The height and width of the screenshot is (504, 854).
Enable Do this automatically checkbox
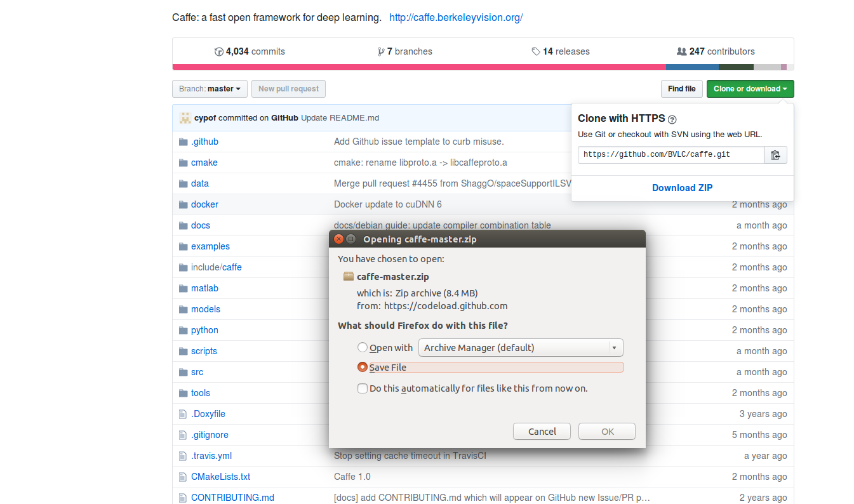tap(363, 388)
